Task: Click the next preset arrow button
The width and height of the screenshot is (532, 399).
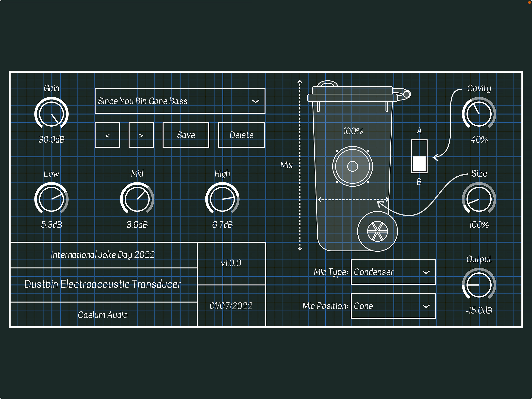Action: [x=141, y=135]
